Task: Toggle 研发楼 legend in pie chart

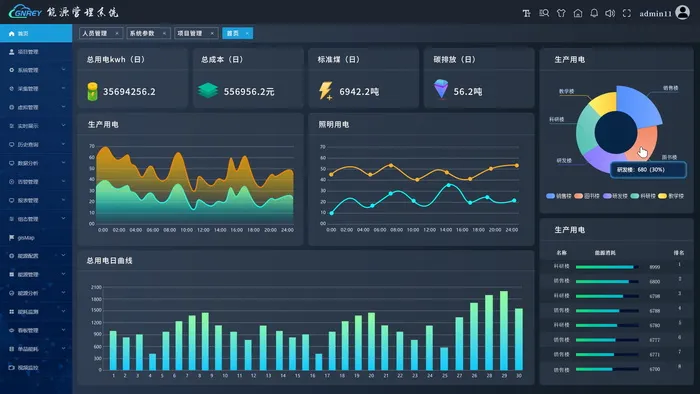Action: click(x=615, y=196)
